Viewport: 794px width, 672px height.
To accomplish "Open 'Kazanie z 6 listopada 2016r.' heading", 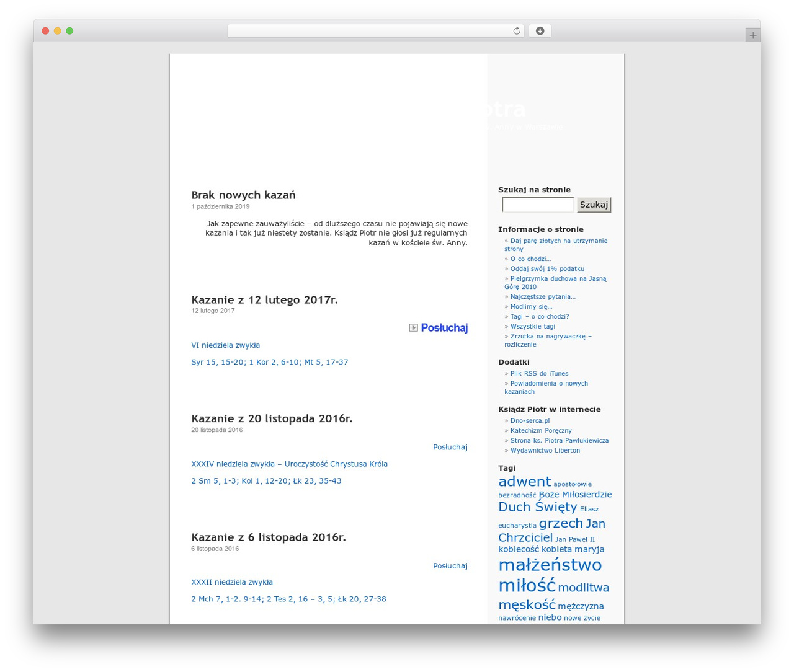I will pos(269,537).
